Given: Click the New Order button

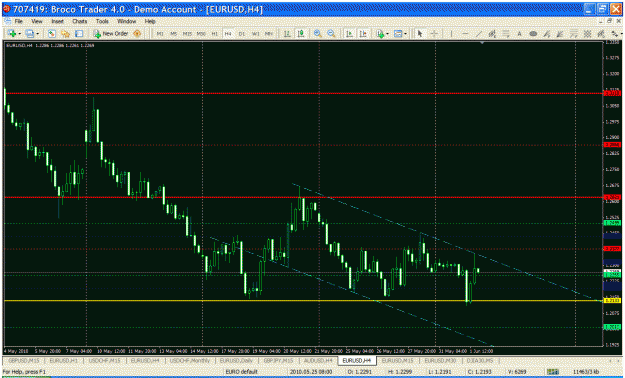Looking at the screenshot, I should click(x=110, y=34).
